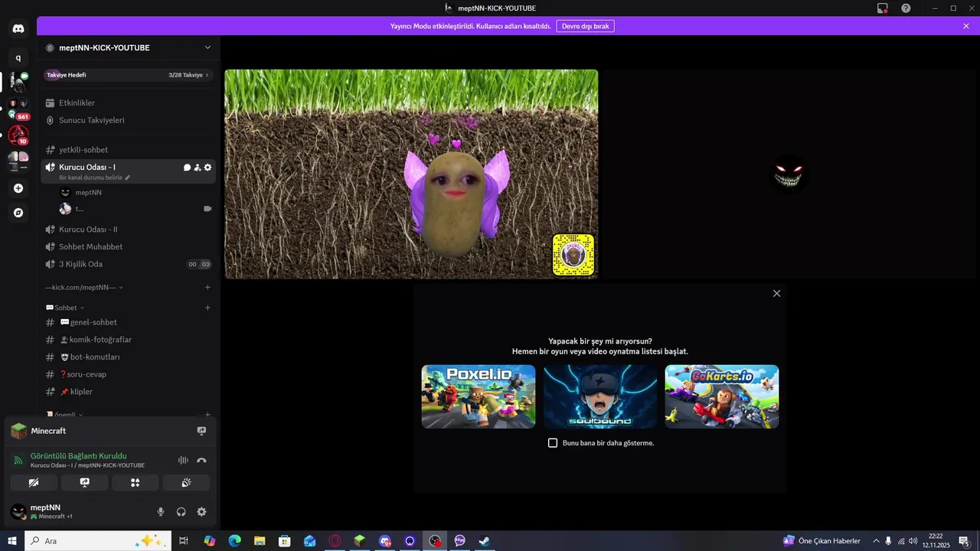Create a channel in the Sohbet category
Screen dimensions: 980x551
207,308
